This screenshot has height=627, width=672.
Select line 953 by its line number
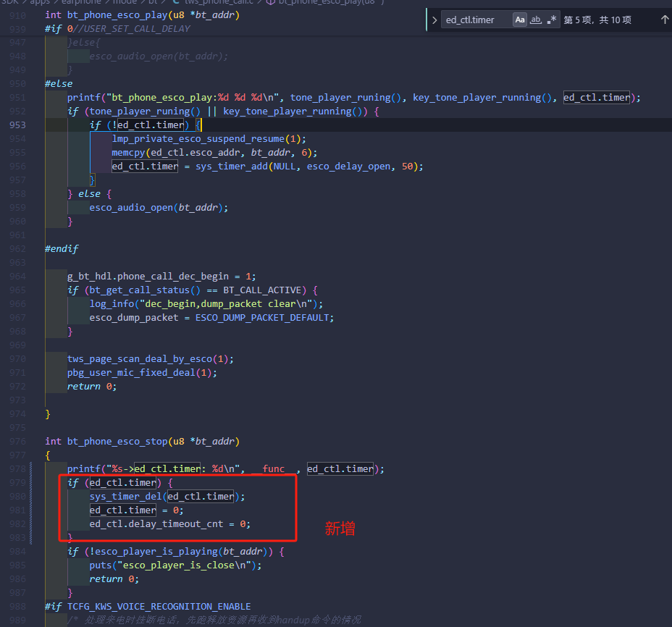click(17, 125)
